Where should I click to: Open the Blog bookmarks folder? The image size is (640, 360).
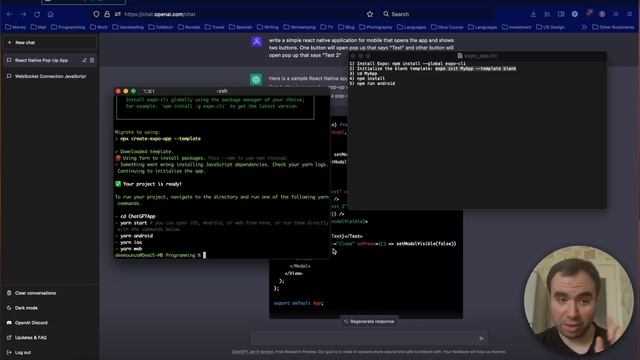coord(346,27)
